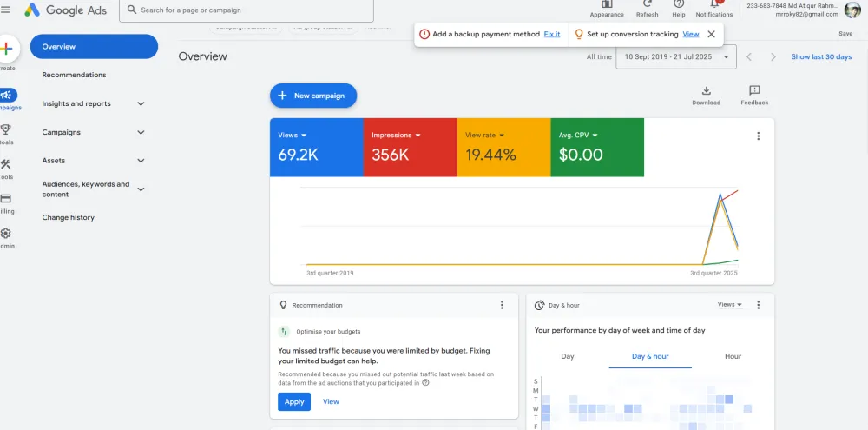This screenshot has width=868, height=430.
Task: Click the New campaign button
Action: [x=312, y=96]
